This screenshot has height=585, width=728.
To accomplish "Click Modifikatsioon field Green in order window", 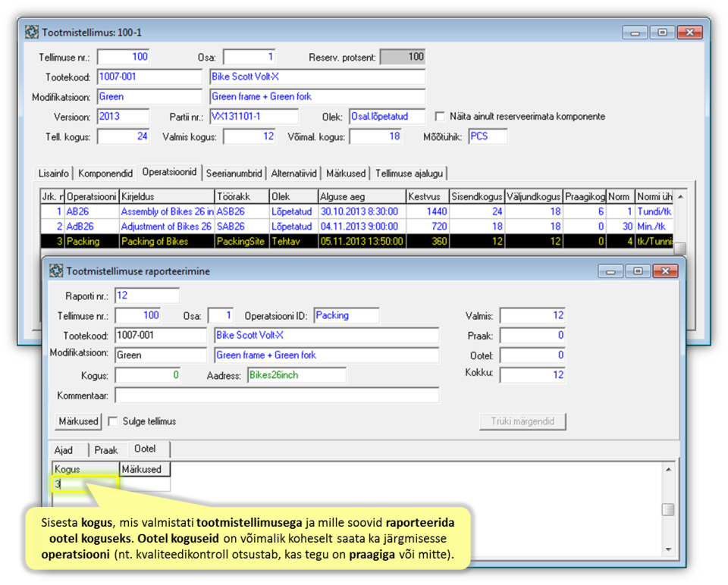I will click(149, 96).
